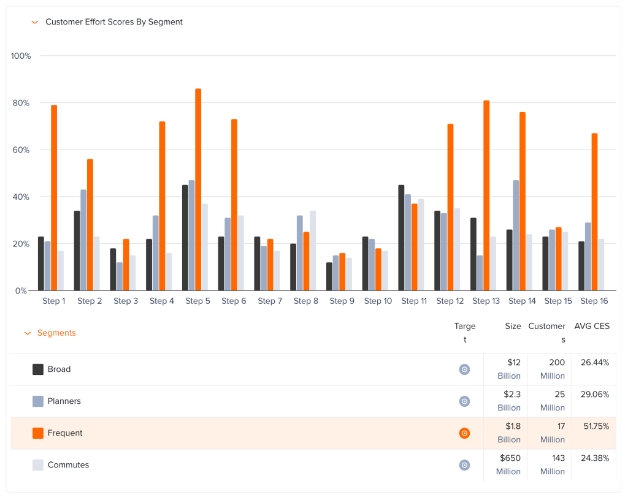This screenshot has height=497, width=628.
Task: Click the Frequent orange color swatch
Action: (38, 433)
